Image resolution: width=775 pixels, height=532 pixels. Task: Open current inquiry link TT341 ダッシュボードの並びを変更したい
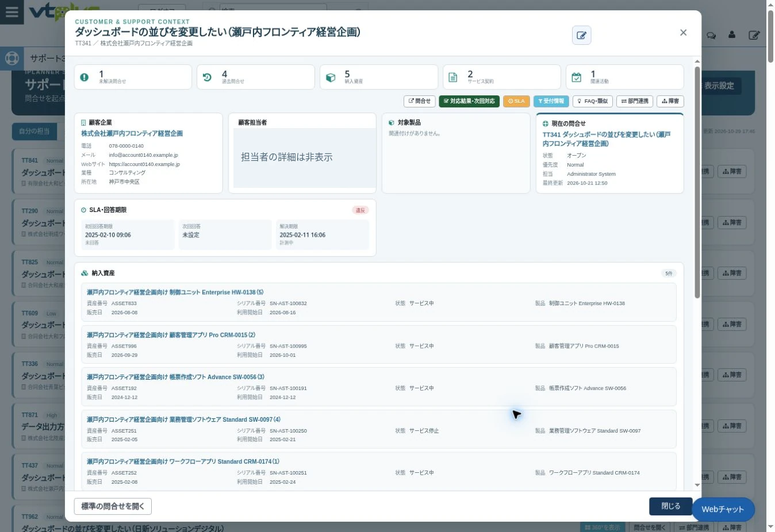coord(607,139)
